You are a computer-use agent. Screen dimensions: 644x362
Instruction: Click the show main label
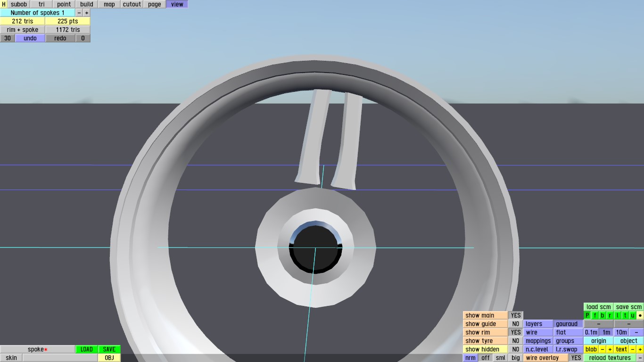pos(486,315)
